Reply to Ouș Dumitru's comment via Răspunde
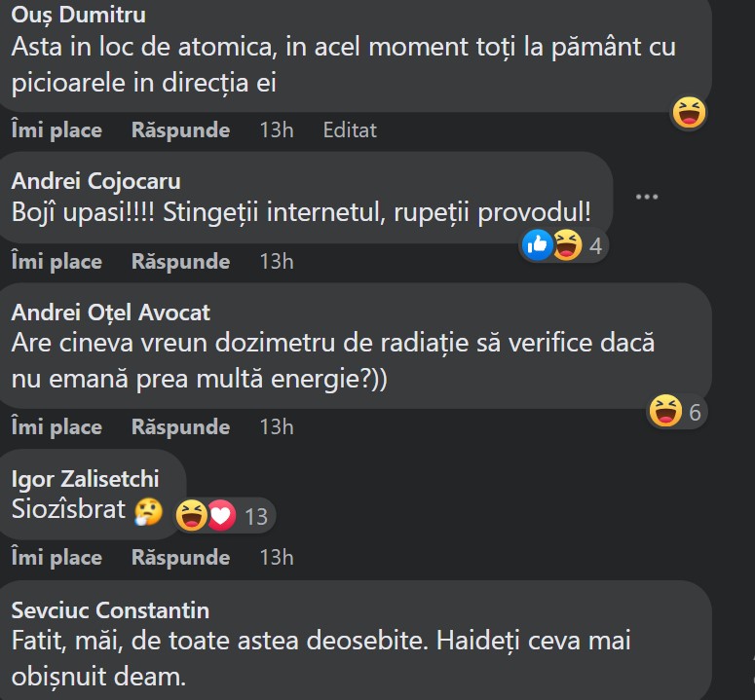Viewport: 755px width, 700px height. click(x=180, y=130)
